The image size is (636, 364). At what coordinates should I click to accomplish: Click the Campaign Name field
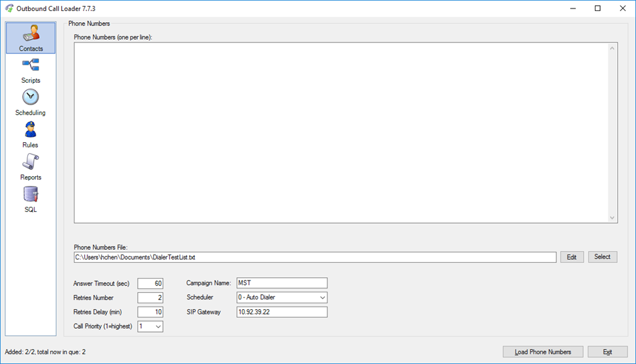click(x=282, y=283)
